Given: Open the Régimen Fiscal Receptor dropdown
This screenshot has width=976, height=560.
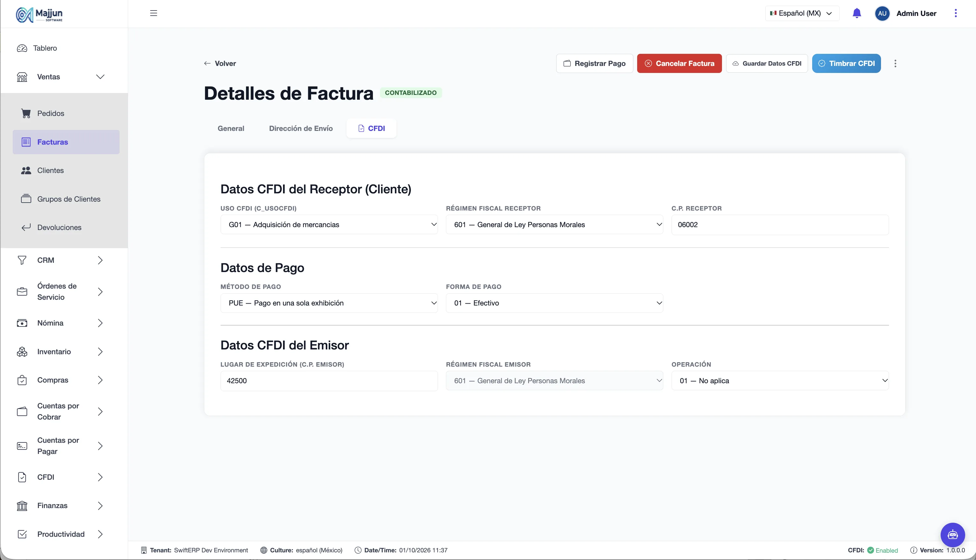Looking at the screenshot, I should [x=554, y=225].
